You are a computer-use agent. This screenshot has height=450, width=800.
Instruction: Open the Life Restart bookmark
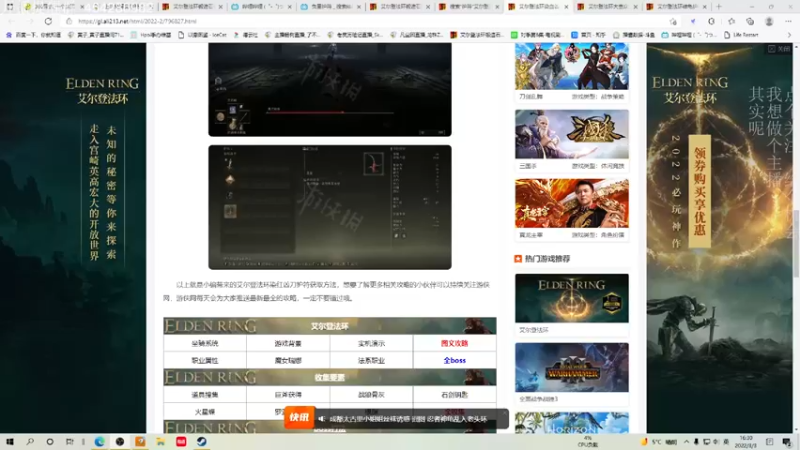pos(741,35)
